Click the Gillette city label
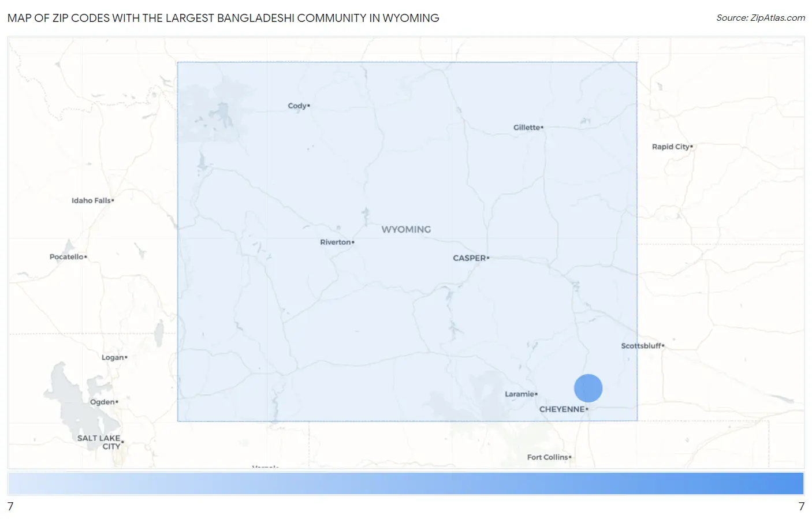 (x=528, y=128)
